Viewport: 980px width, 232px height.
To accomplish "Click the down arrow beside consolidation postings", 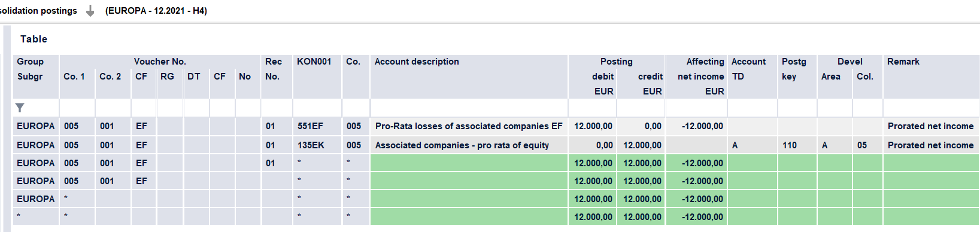I will [90, 11].
